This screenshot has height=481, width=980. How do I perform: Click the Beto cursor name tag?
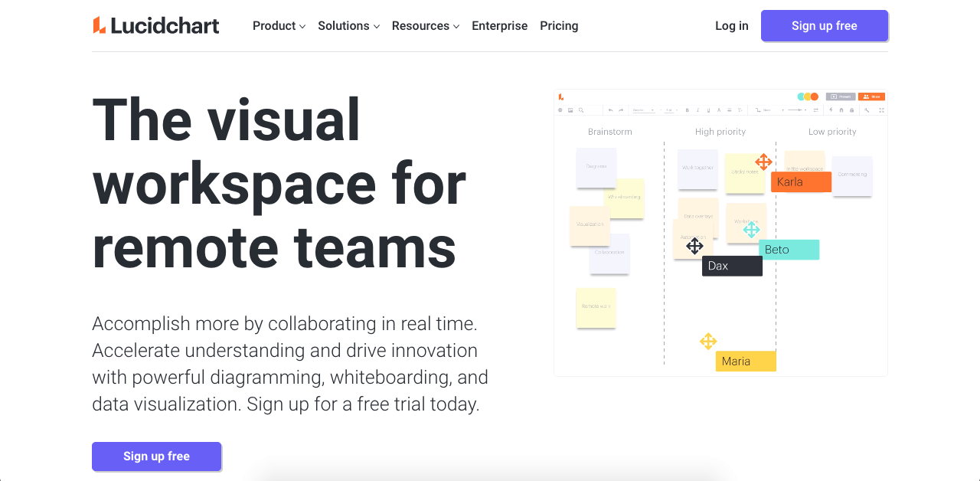[789, 250]
